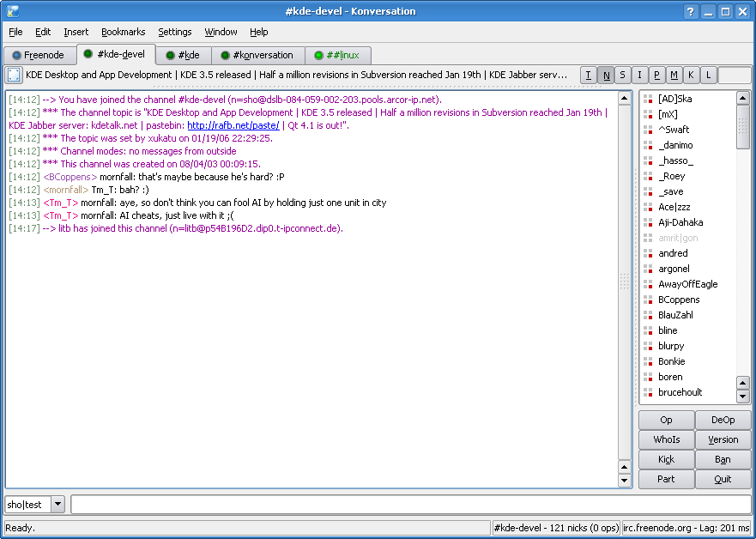Viewport: 756px width, 539px height.
Task: Click the message input field
Action: [x=411, y=505]
